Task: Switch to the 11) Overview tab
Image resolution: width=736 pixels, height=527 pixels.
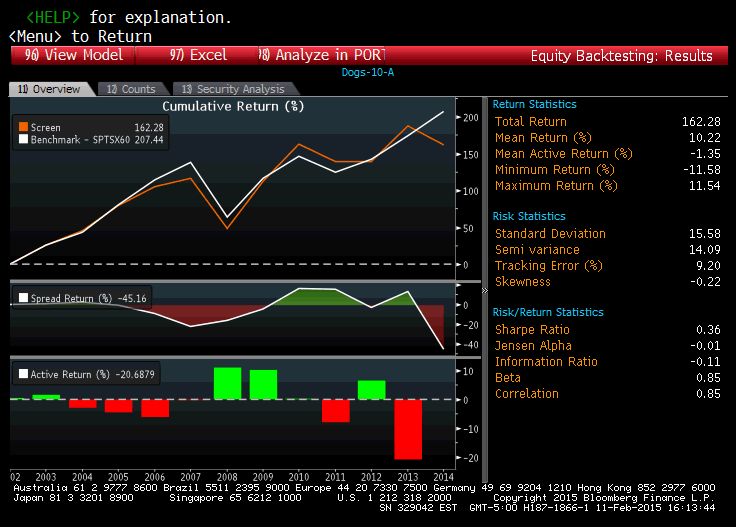Action: tap(49, 89)
